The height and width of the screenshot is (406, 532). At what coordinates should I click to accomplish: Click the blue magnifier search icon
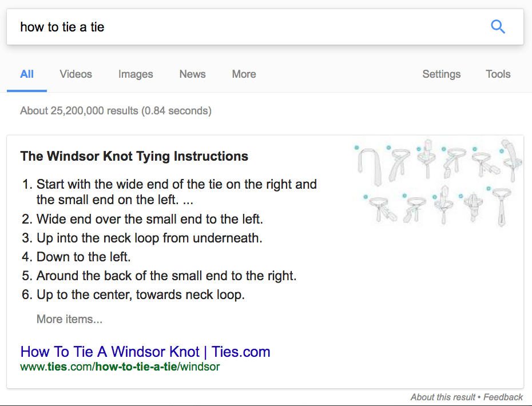coord(498,27)
